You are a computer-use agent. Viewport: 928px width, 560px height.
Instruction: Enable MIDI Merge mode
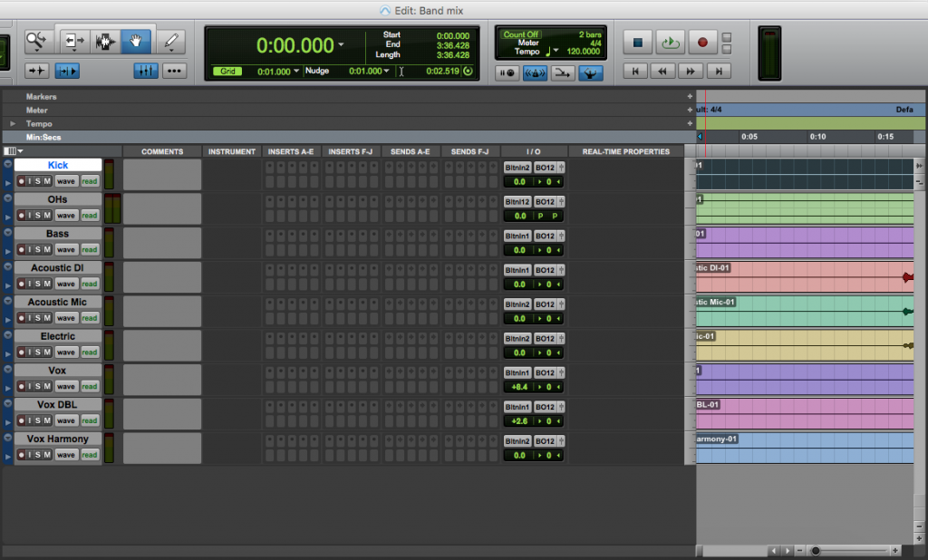pyautogui.click(x=564, y=72)
